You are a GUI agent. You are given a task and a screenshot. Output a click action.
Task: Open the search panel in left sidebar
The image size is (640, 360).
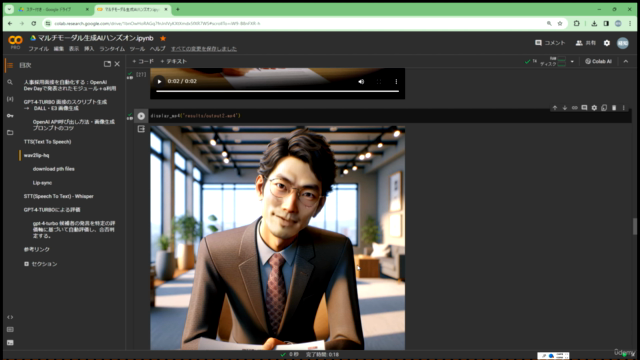click(10, 82)
